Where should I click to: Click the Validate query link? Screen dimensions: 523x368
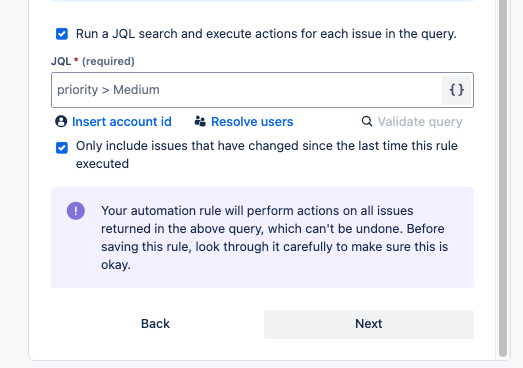[420, 121]
